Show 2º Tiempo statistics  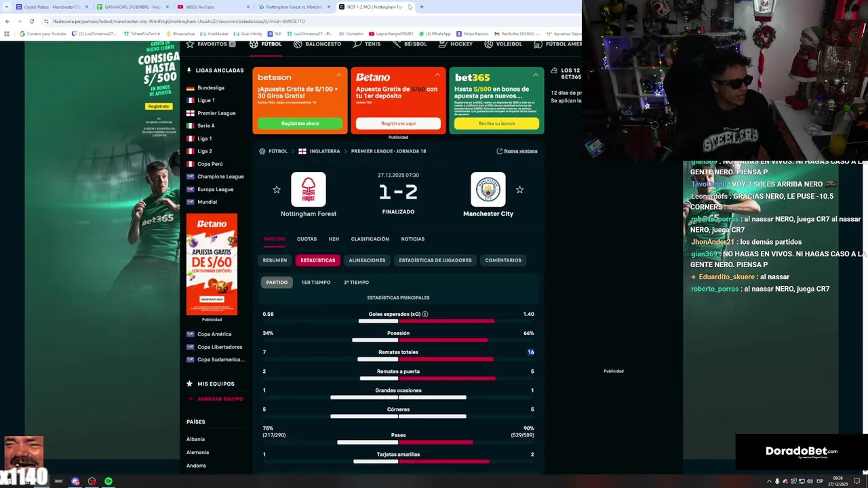pyautogui.click(x=356, y=283)
